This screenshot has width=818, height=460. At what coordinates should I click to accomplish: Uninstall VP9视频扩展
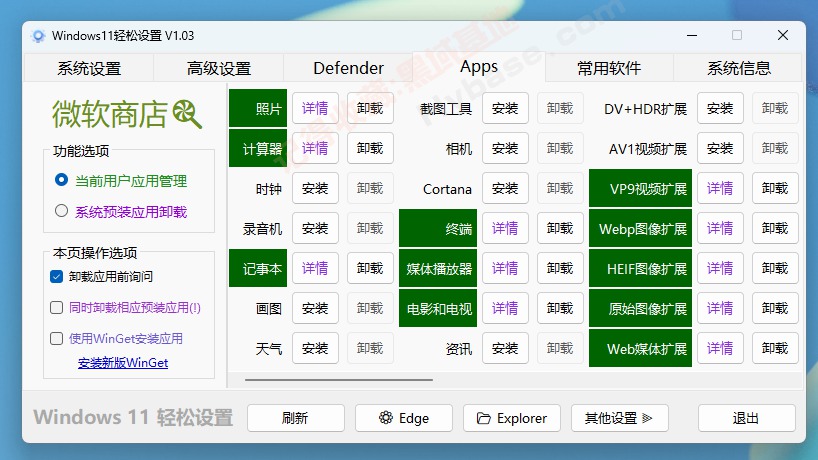pyautogui.click(x=775, y=188)
